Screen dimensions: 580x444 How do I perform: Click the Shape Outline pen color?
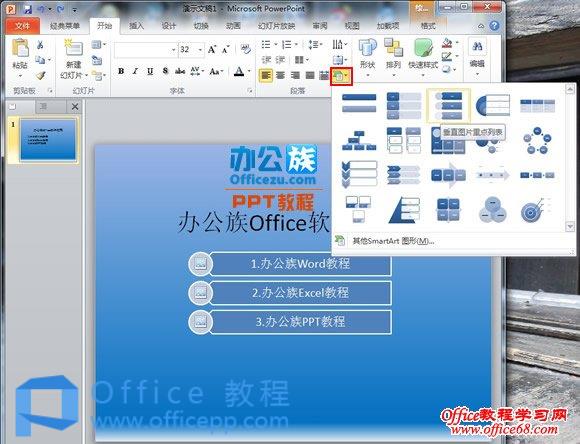pyautogui.click(x=447, y=56)
